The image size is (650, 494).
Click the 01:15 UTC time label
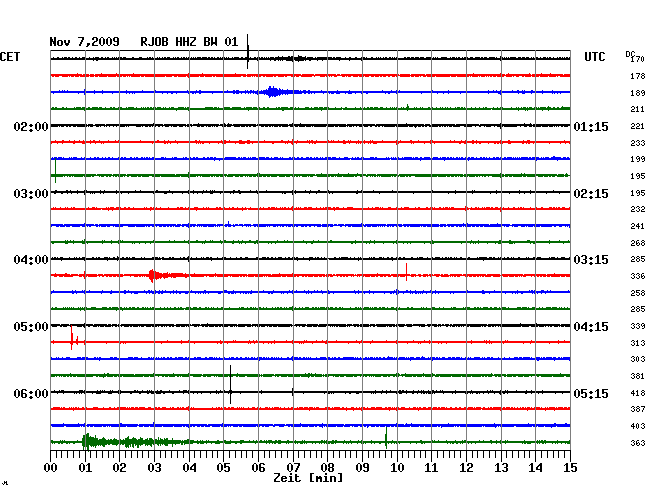pyautogui.click(x=591, y=126)
